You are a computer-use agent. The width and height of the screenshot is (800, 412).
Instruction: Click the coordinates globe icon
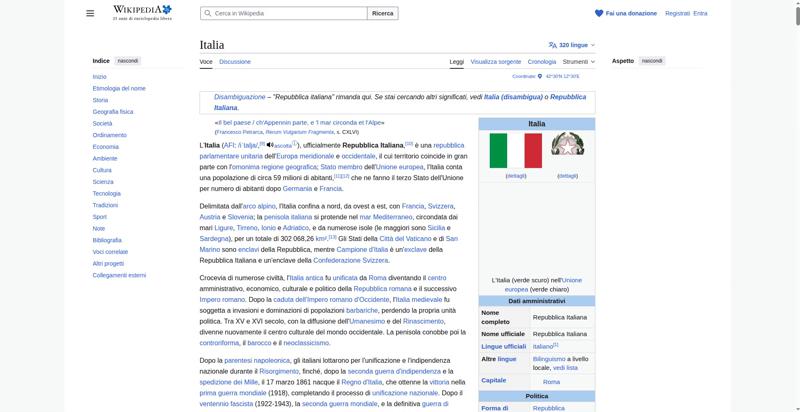pyautogui.click(x=541, y=76)
